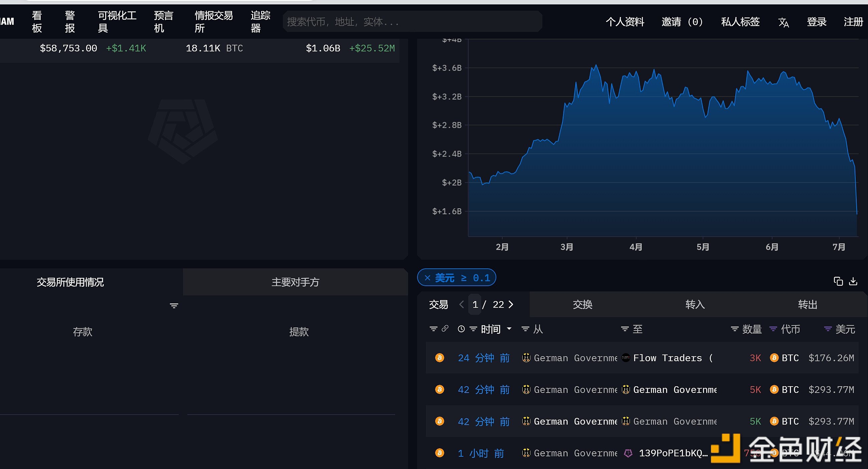Select the 转出 tab
Screen dimensions: 868x469
807,304
